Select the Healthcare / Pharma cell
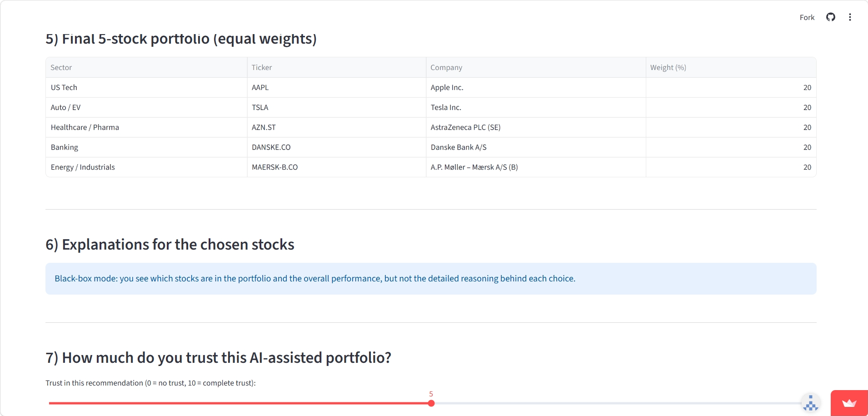The image size is (868, 416). click(x=146, y=127)
